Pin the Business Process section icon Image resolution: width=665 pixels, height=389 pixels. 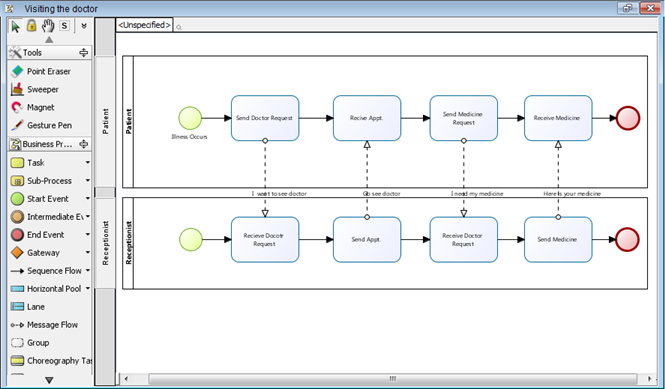pos(84,144)
